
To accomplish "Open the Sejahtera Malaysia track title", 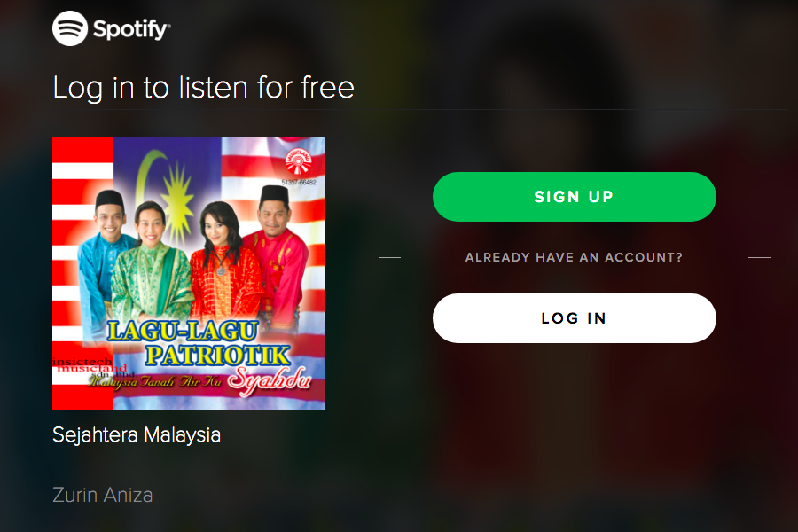I will [137, 435].
